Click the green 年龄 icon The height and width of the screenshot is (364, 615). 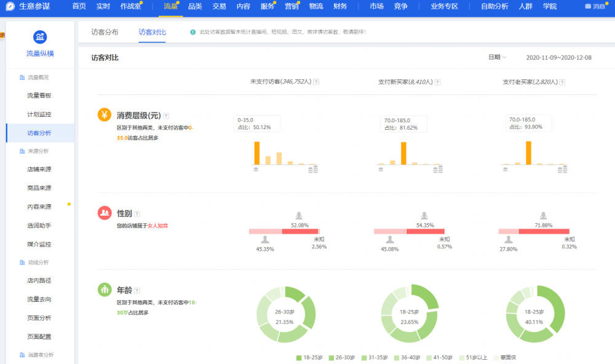(x=105, y=289)
